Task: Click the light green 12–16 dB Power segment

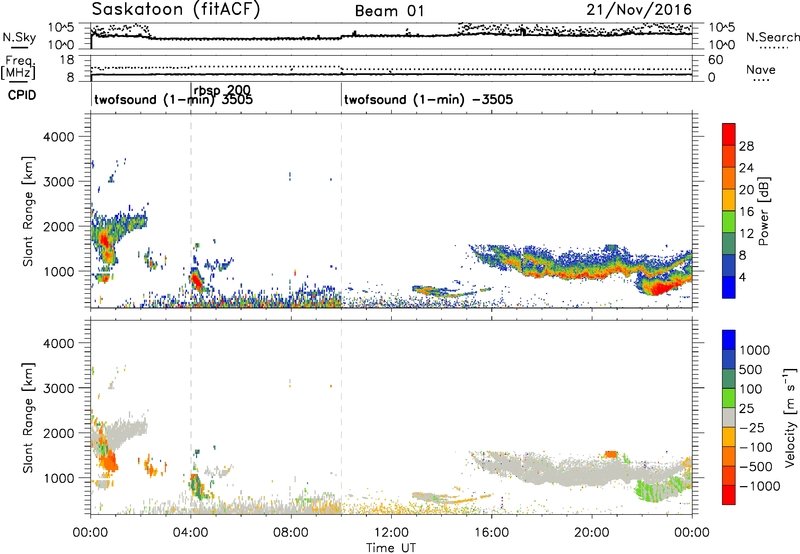Action: point(729,221)
